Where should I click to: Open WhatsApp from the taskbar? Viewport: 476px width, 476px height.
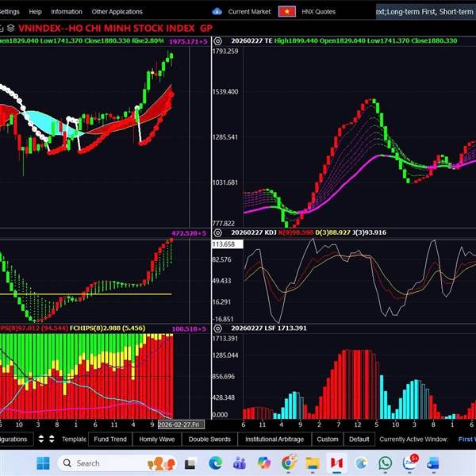[386, 463]
